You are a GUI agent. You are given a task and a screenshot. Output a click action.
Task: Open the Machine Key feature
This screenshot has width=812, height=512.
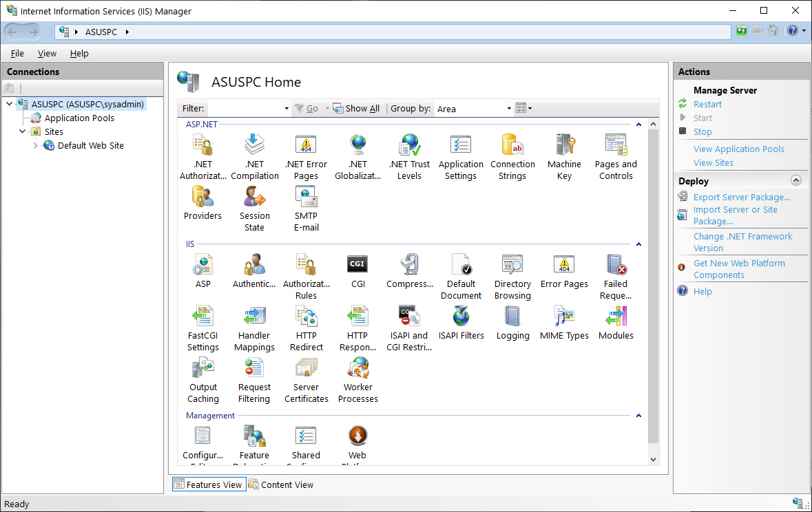coord(564,156)
